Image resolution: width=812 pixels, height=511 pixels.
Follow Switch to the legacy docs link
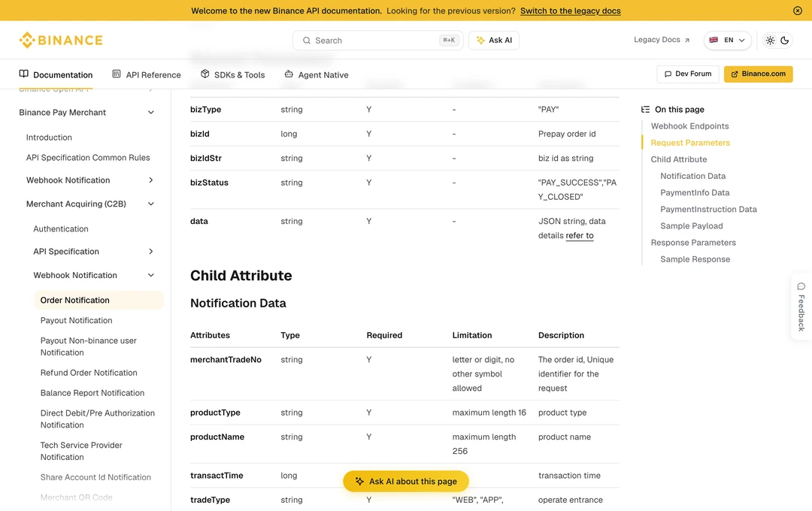pyautogui.click(x=570, y=11)
